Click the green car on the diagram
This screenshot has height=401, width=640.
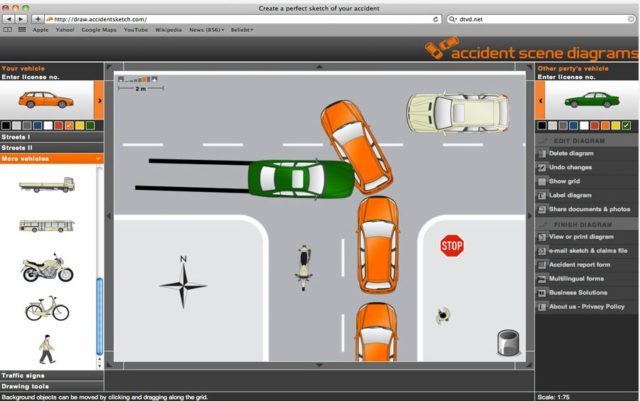[x=301, y=179]
